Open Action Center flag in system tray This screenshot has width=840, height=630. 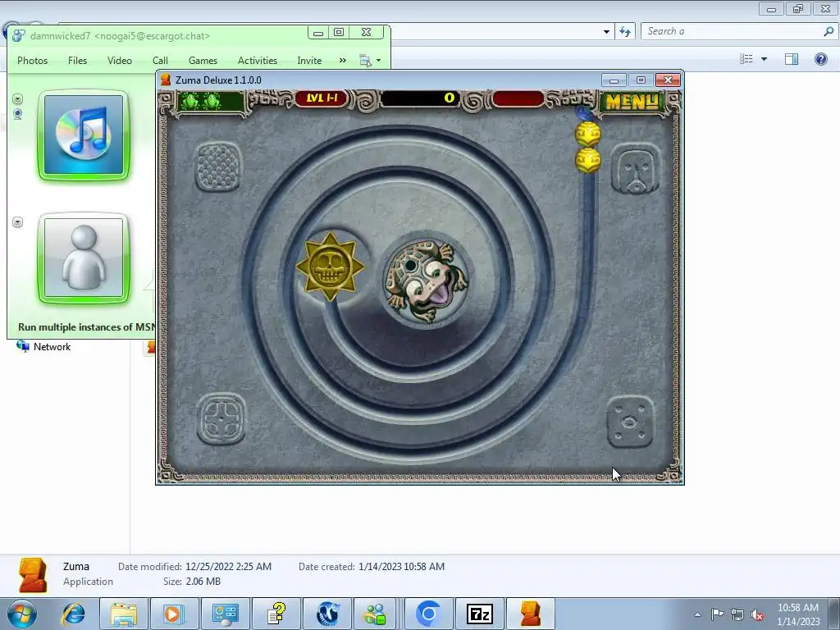(717, 614)
